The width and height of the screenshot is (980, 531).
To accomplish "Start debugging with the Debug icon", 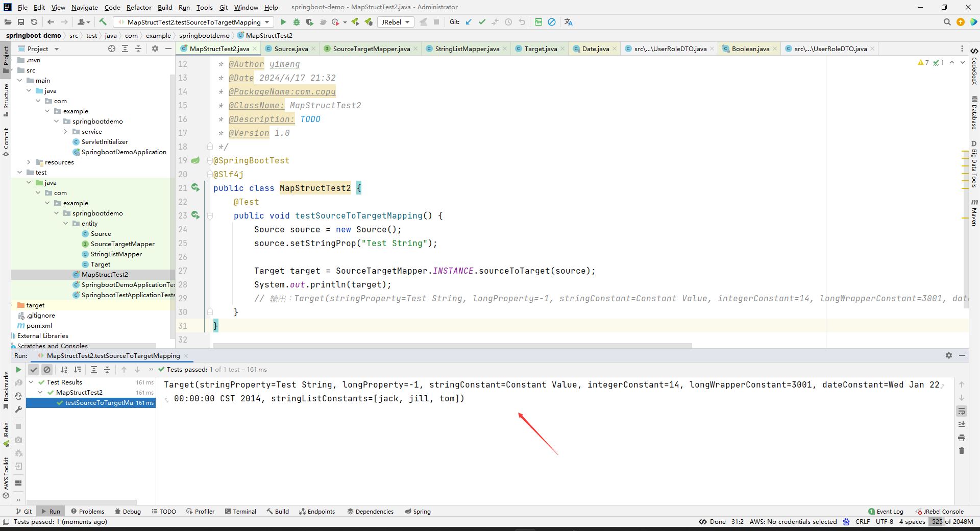I will point(296,22).
